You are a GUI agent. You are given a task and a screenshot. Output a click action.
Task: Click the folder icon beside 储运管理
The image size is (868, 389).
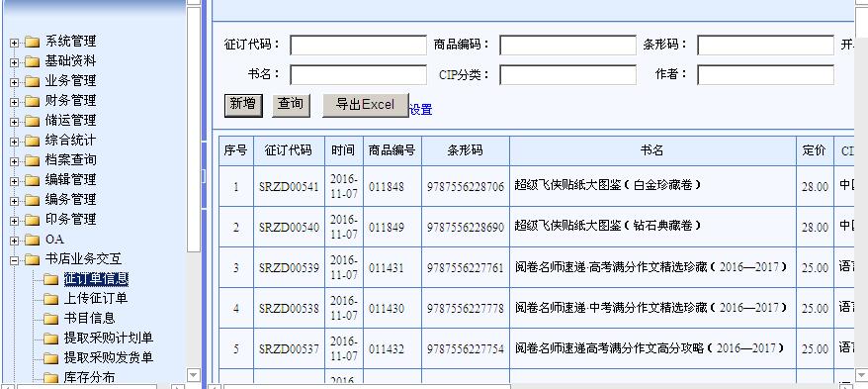32,122
